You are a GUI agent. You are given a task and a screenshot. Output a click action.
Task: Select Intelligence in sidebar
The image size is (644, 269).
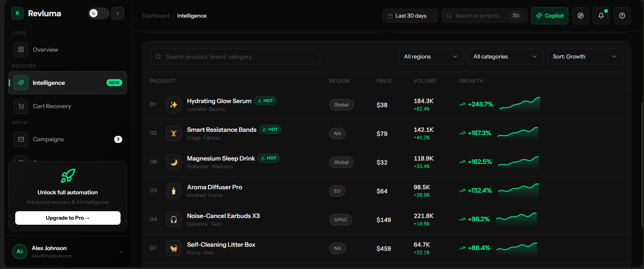click(68, 83)
